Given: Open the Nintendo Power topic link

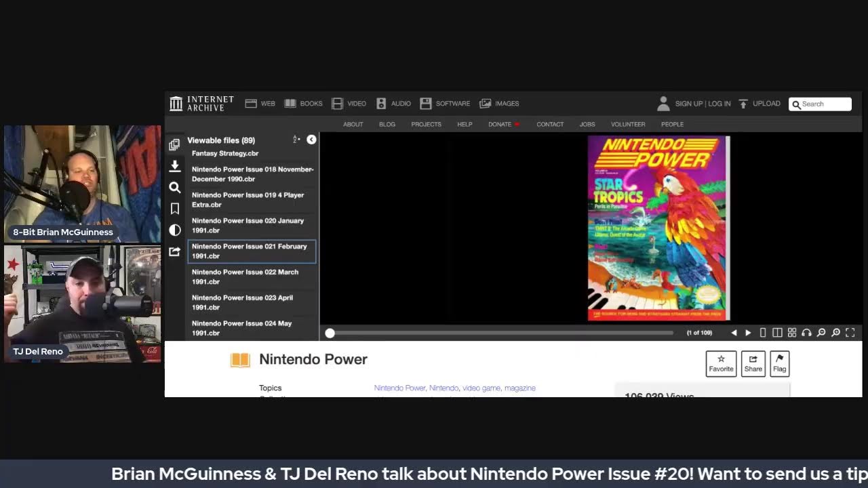Looking at the screenshot, I should [399, 388].
